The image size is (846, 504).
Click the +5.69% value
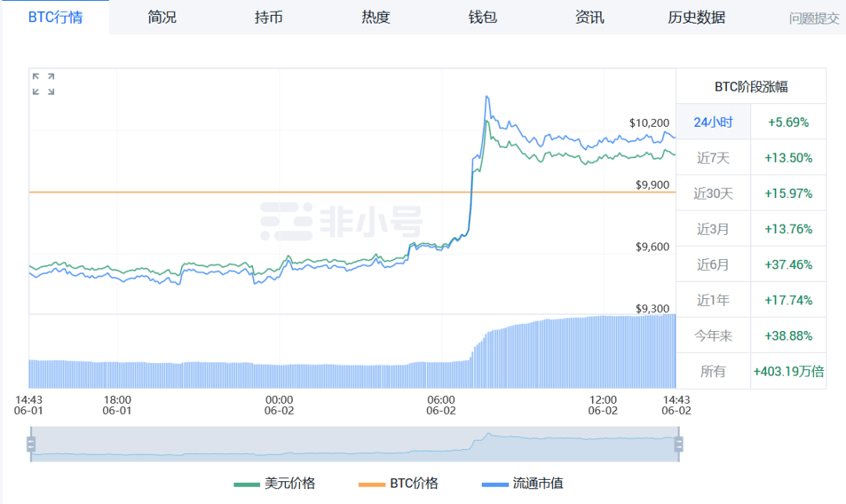coord(788,122)
